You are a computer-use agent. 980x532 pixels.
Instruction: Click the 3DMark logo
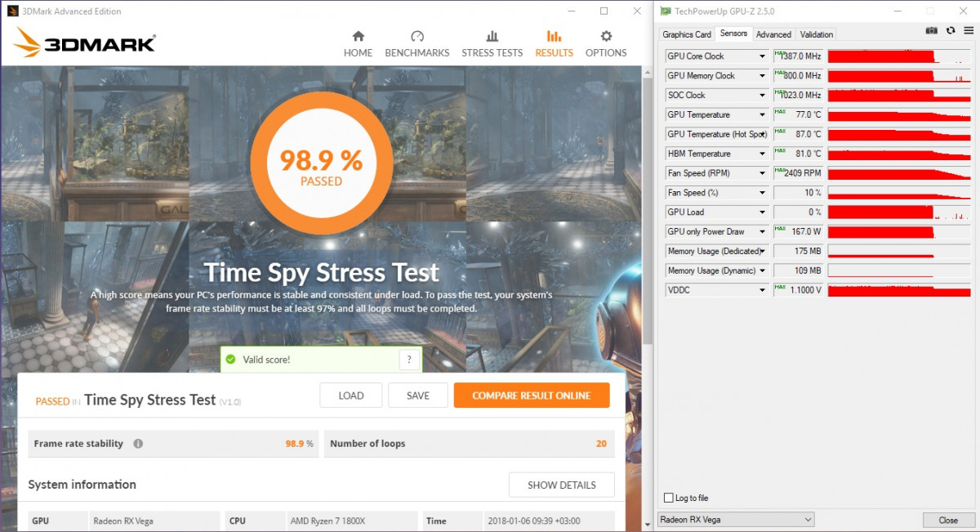(85, 43)
